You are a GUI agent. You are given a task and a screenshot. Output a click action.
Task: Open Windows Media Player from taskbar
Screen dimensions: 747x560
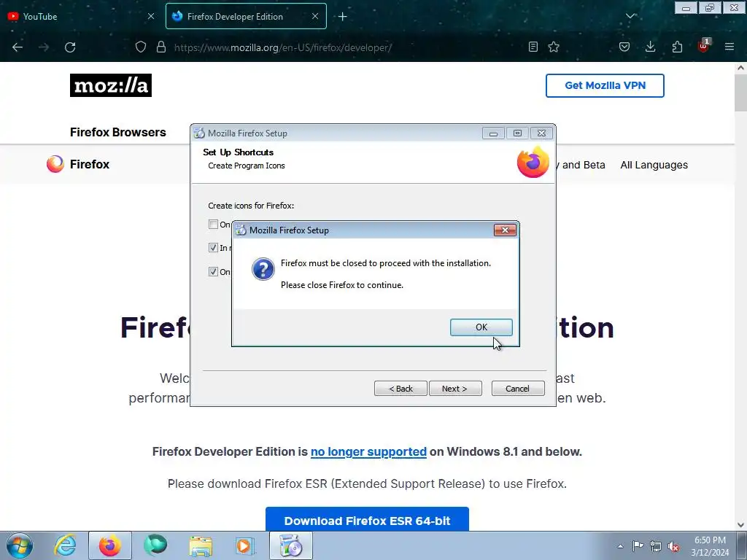tap(245, 545)
